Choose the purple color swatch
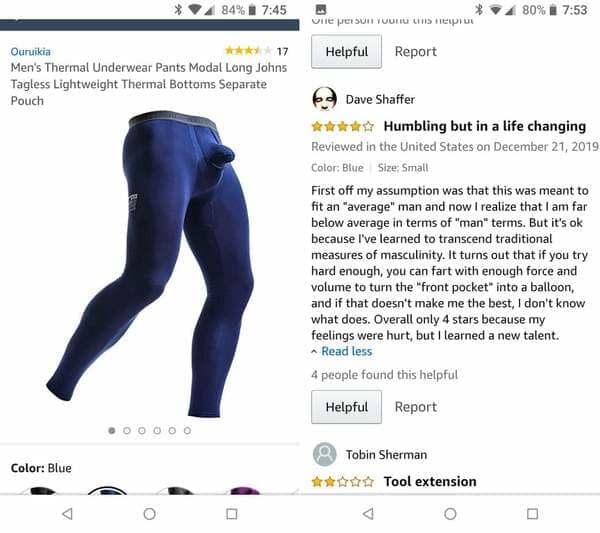The height and width of the screenshot is (533, 600). (243, 490)
